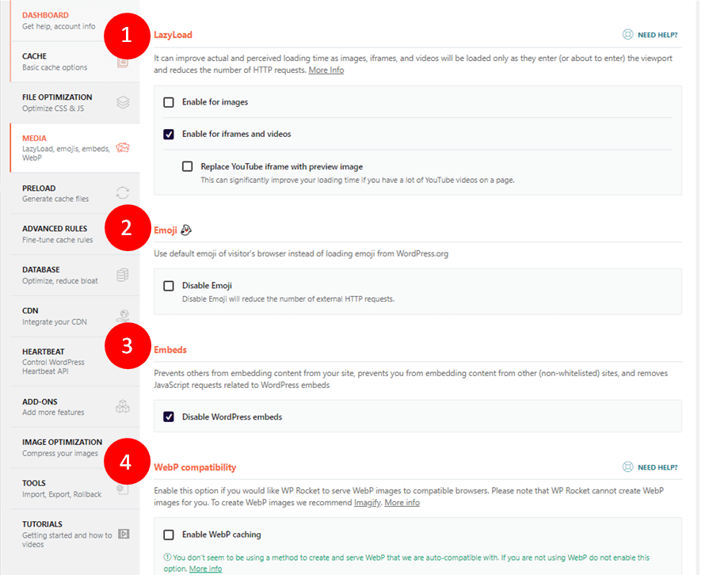
Task: Uncheck Enable for iframes and videos
Action: [169, 134]
